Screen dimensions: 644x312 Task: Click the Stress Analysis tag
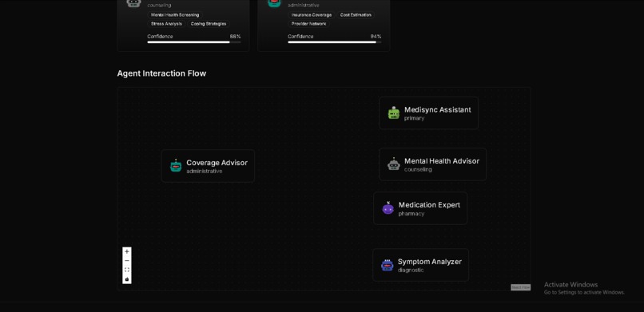[166, 24]
